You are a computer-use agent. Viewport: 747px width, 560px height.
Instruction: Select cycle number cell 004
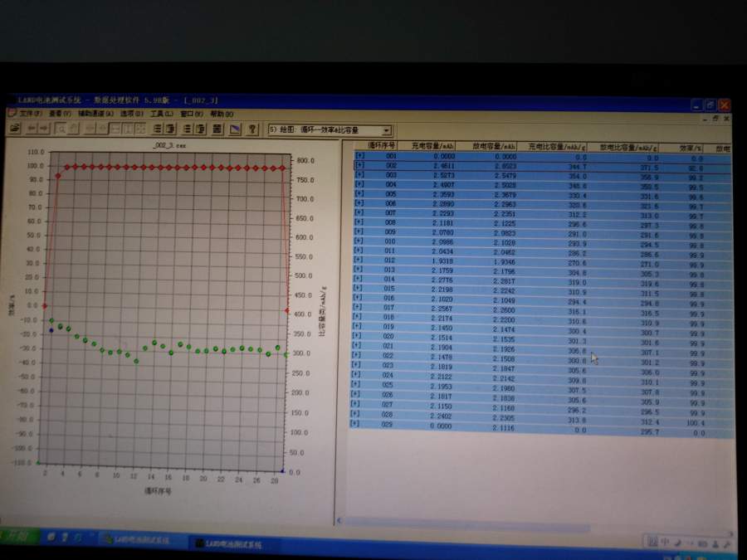(x=391, y=184)
